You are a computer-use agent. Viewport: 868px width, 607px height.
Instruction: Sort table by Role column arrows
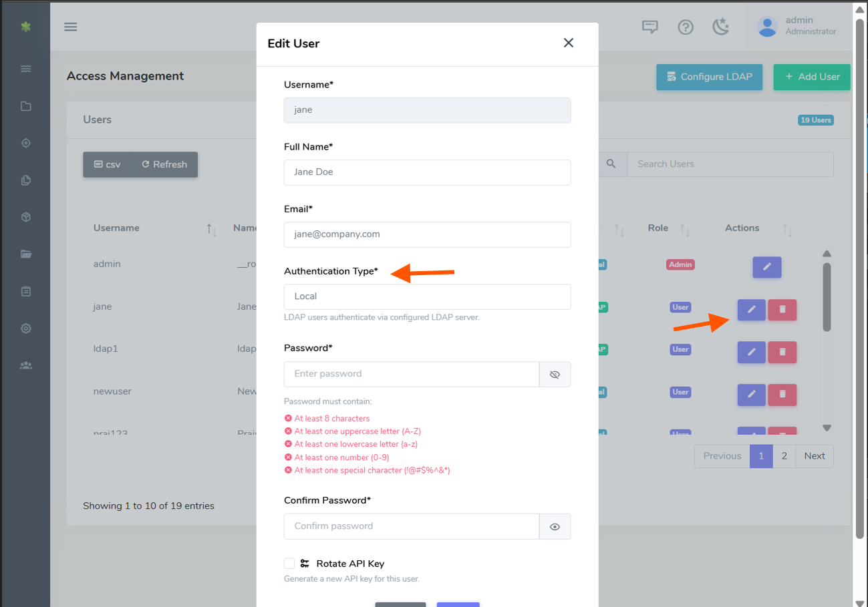pos(685,229)
